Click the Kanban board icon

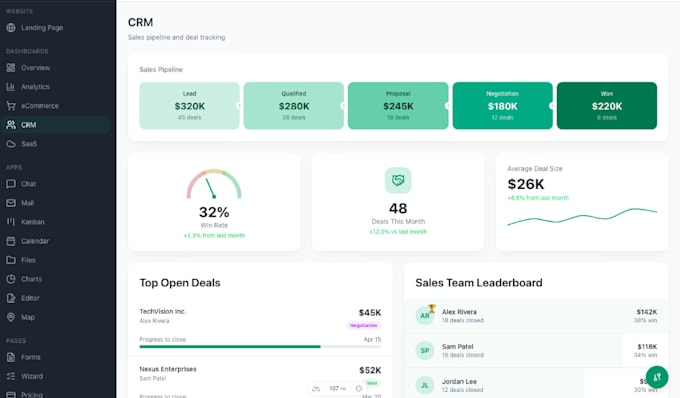(x=11, y=222)
